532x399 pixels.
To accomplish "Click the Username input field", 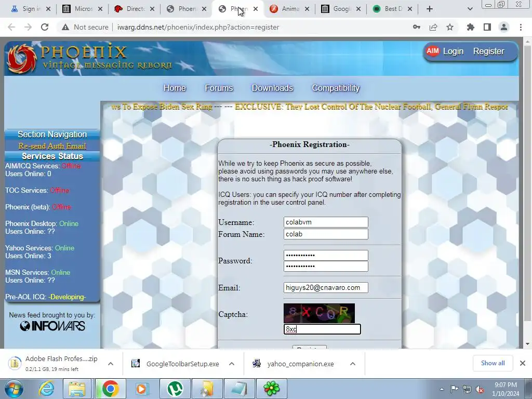I will pyautogui.click(x=326, y=222).
